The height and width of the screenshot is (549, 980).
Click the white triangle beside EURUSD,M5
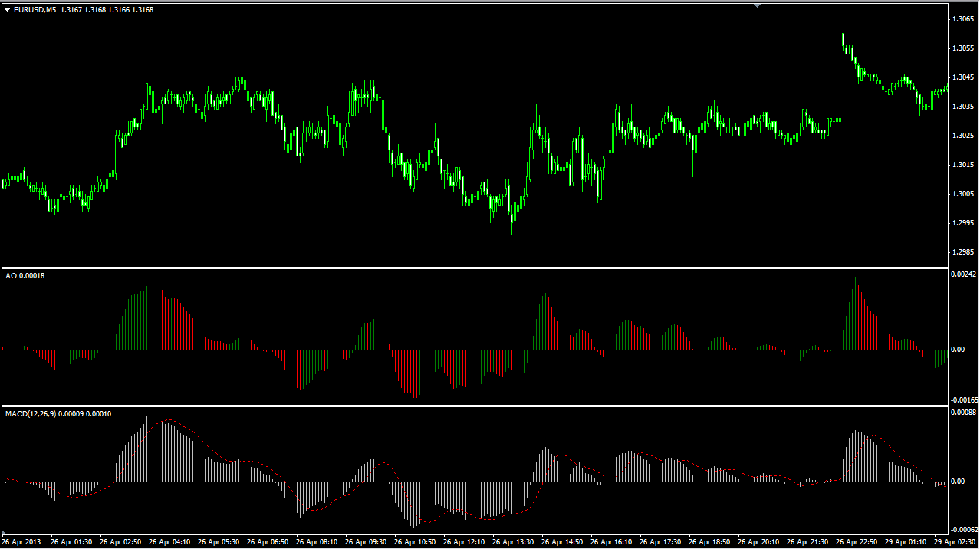[8, 10]
